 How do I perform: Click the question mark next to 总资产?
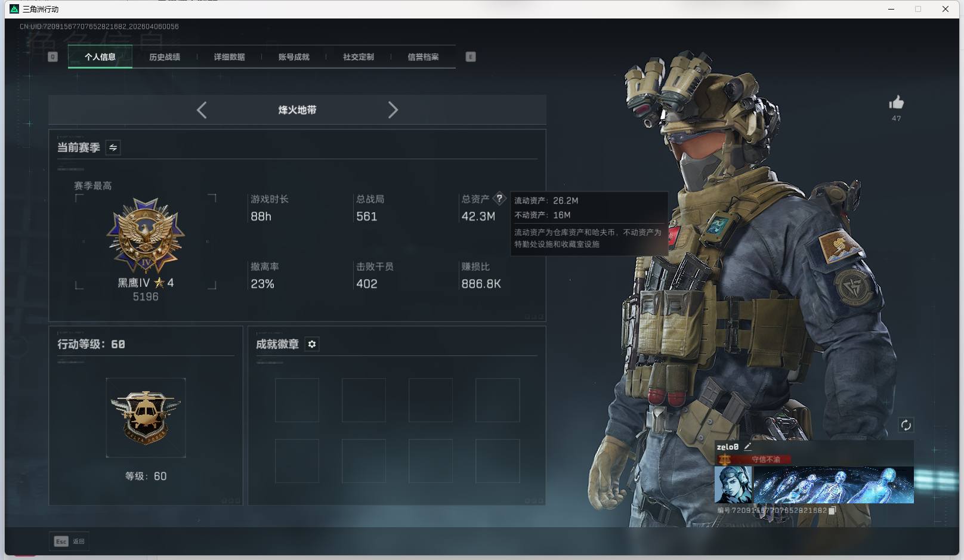(499, 199)
